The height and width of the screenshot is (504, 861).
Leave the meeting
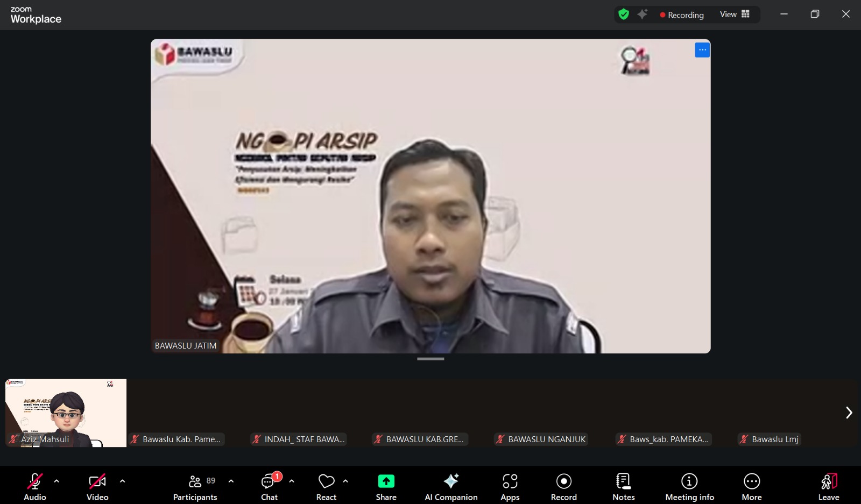click(828, 486)
